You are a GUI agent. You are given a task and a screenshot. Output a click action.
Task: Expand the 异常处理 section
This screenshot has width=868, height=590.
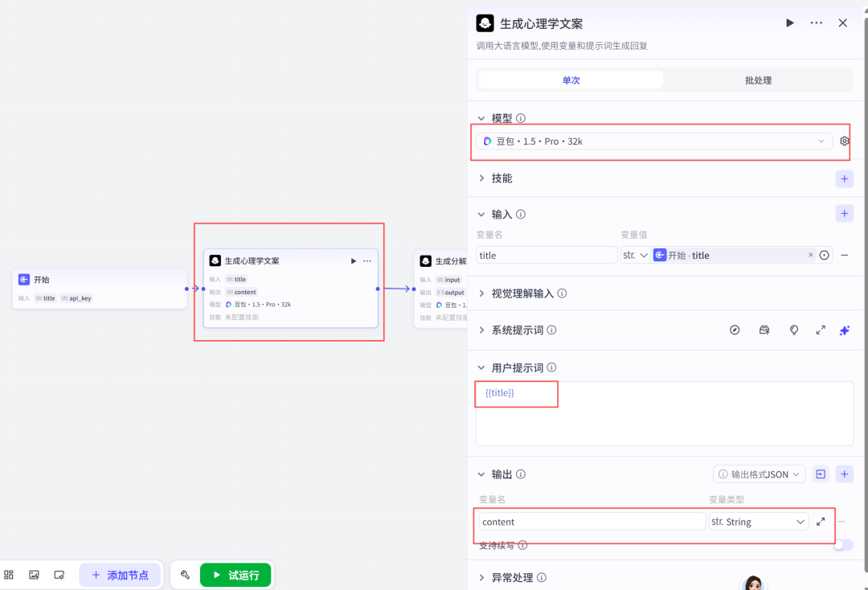(x=481, y=578)
